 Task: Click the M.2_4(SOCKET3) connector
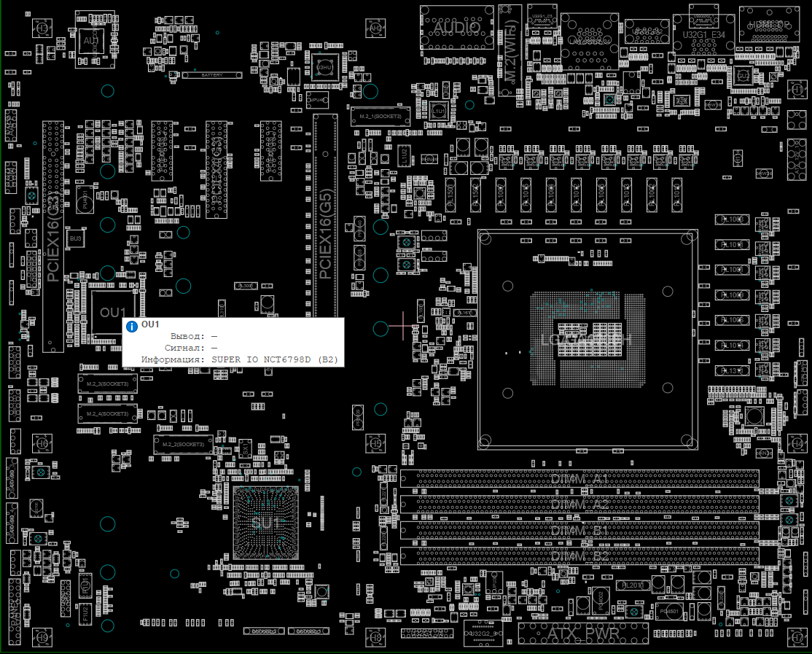click(107, 413)
